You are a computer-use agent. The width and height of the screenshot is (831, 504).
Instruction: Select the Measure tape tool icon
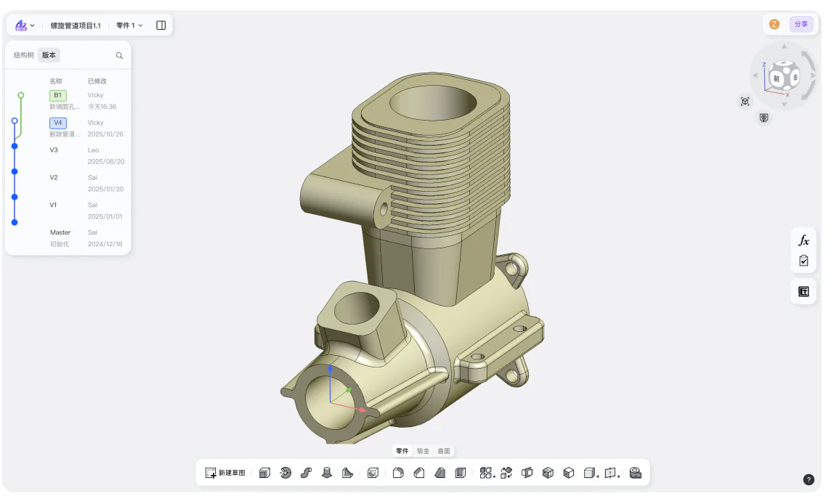[636, 473]
